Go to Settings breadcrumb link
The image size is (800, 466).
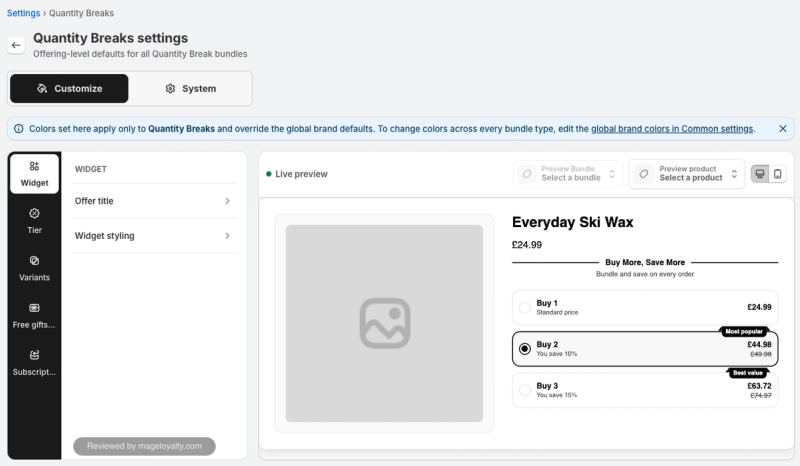(x=23, y=13)
